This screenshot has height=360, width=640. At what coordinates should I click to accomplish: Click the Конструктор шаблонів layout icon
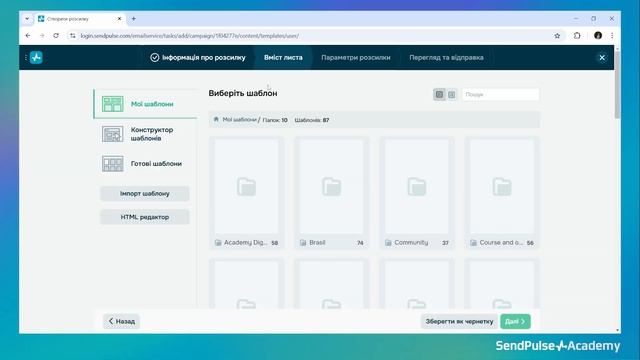point(113,134)
